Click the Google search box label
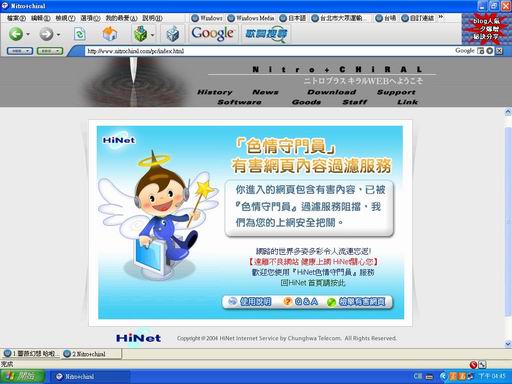Screen dimensions: 512x384 (x=465, y=51)
